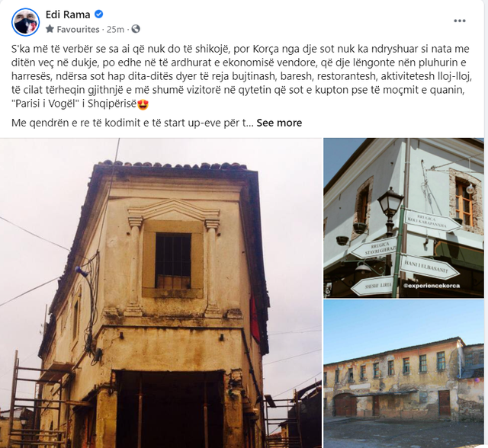Open the street signpost photo
The image size is (488, 448).
[x=403, y=218]
